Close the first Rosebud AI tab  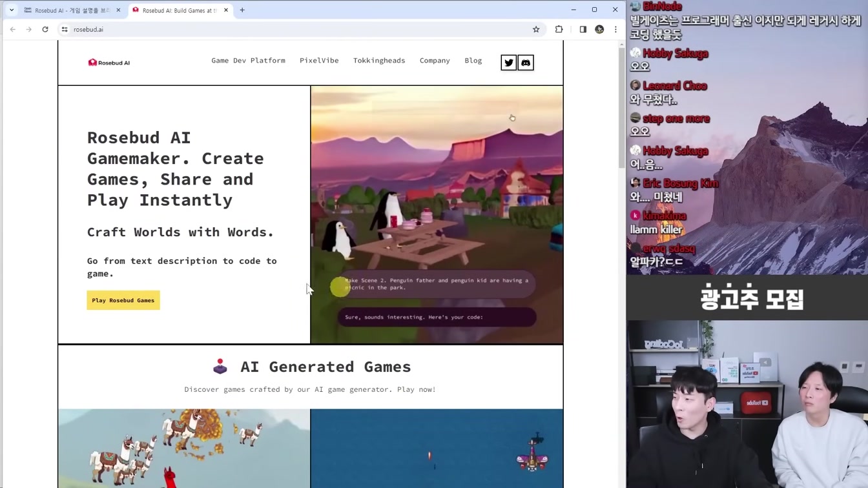118,10
